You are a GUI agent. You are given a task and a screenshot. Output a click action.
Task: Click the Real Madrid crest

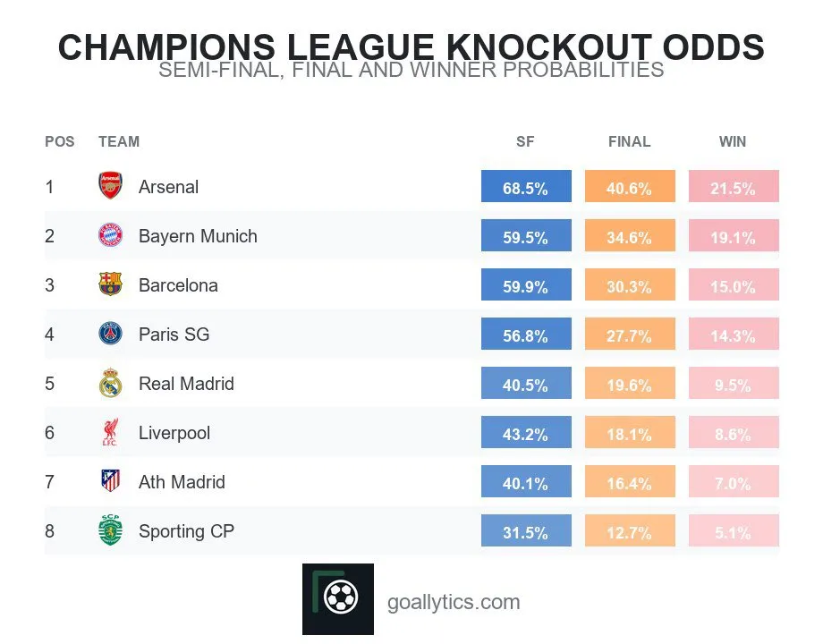[x=110, y=383]
